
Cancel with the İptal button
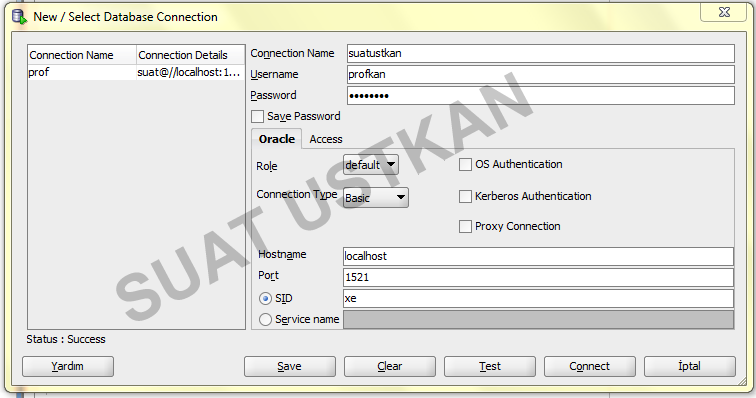tap(690, 366)
